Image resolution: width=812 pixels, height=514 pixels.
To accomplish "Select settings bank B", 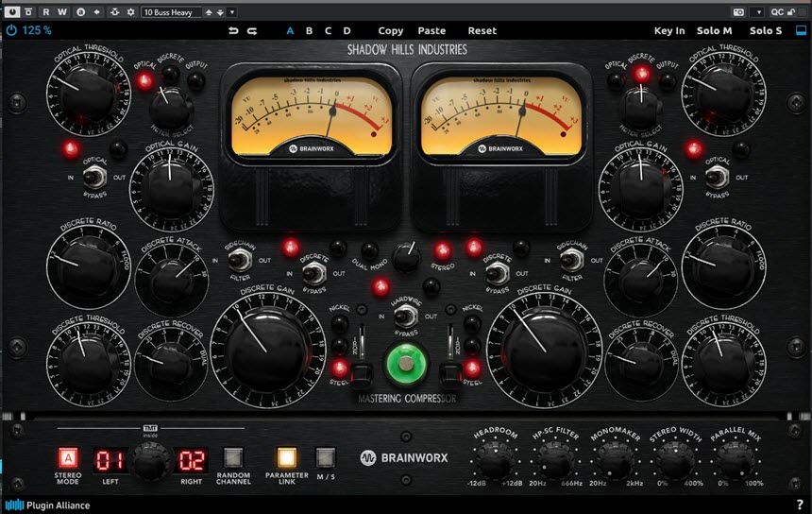I will click(309, 31).
